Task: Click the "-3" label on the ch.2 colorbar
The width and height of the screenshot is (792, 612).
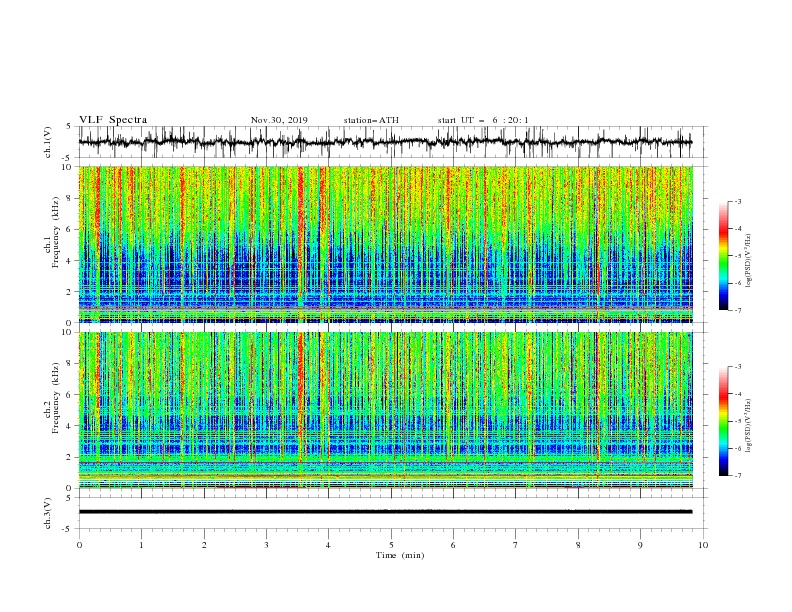Action: coord(737,367)
